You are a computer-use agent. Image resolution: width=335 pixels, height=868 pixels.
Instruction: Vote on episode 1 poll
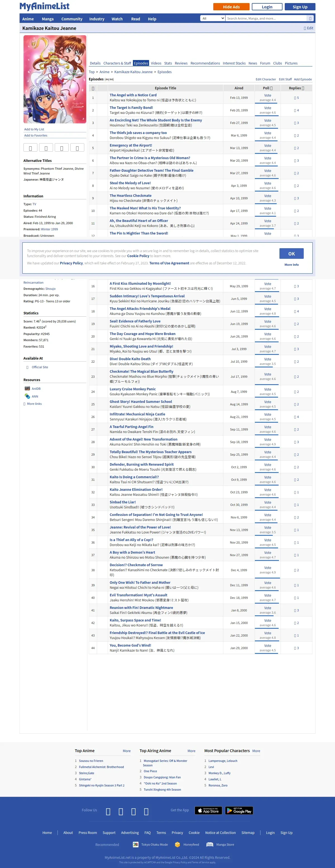pos(268,95)
